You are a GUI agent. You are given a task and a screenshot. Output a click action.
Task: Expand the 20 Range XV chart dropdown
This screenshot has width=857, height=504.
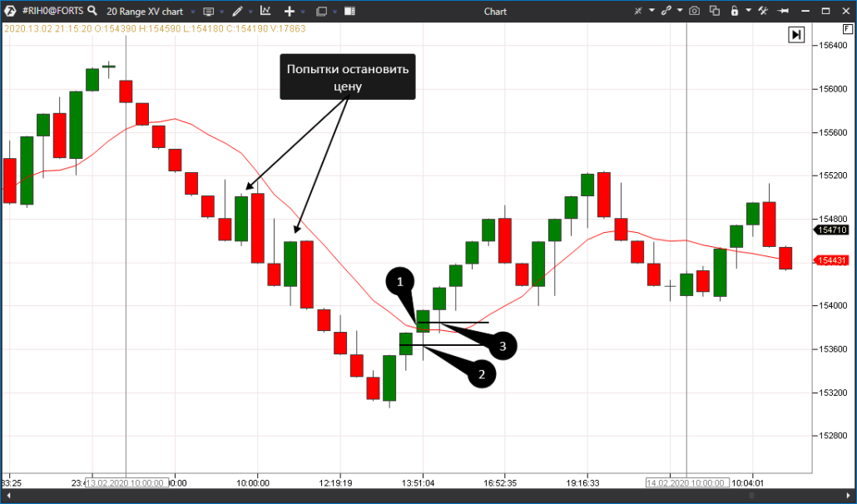pos(193,12)
